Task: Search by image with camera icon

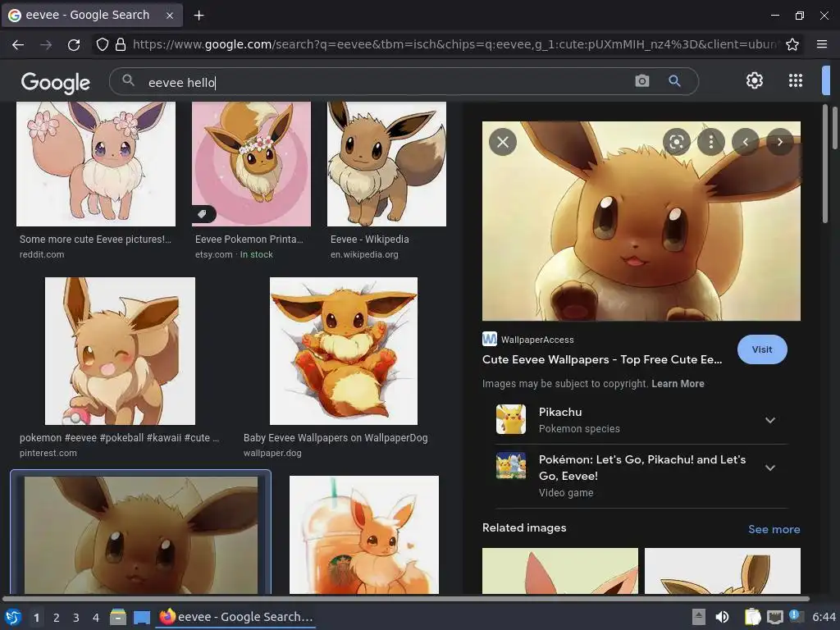Action: point(641,81)
